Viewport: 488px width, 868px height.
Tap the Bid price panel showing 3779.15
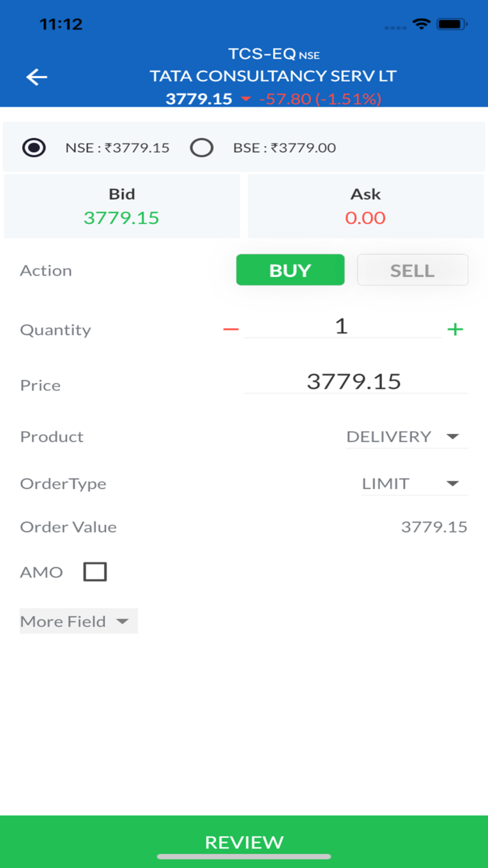[x=122, y=206]
